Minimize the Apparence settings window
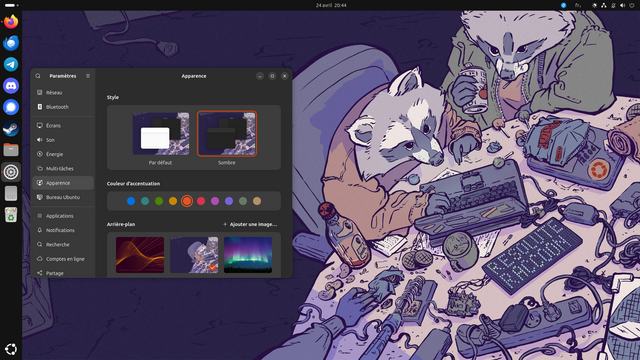This screenshot has height=360, width=640. pos(260,76)
